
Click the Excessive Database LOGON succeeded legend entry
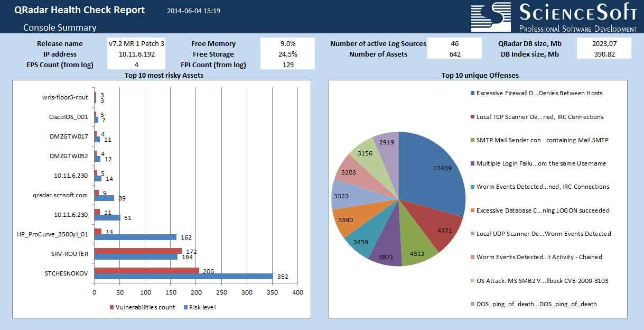(540, 210)
